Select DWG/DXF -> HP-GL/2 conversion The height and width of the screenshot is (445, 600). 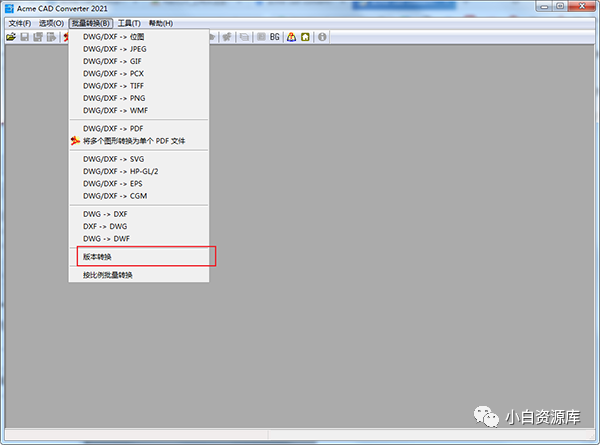[139, 171]
